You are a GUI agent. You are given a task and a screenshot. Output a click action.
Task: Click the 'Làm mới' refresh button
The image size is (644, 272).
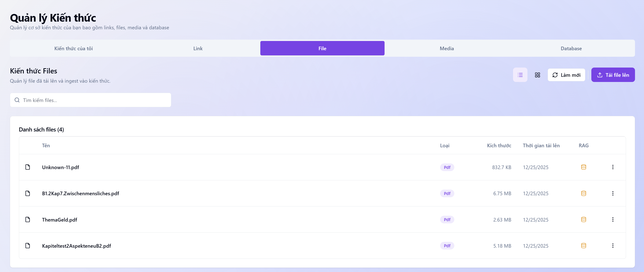(566, 75)
